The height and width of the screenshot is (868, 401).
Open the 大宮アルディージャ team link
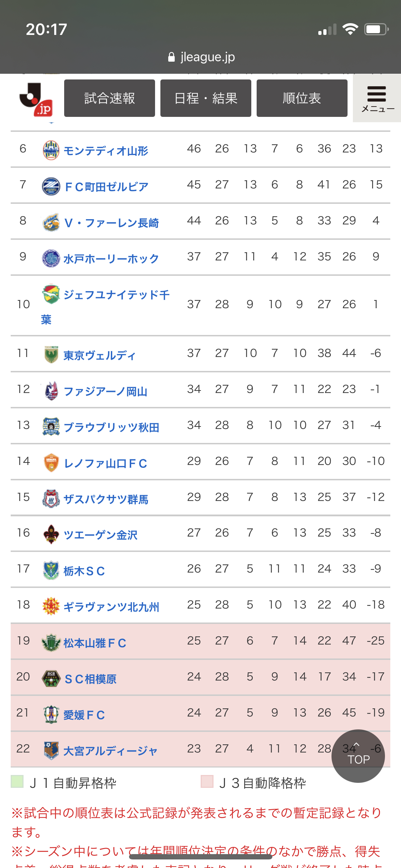[x=110, y=751]
